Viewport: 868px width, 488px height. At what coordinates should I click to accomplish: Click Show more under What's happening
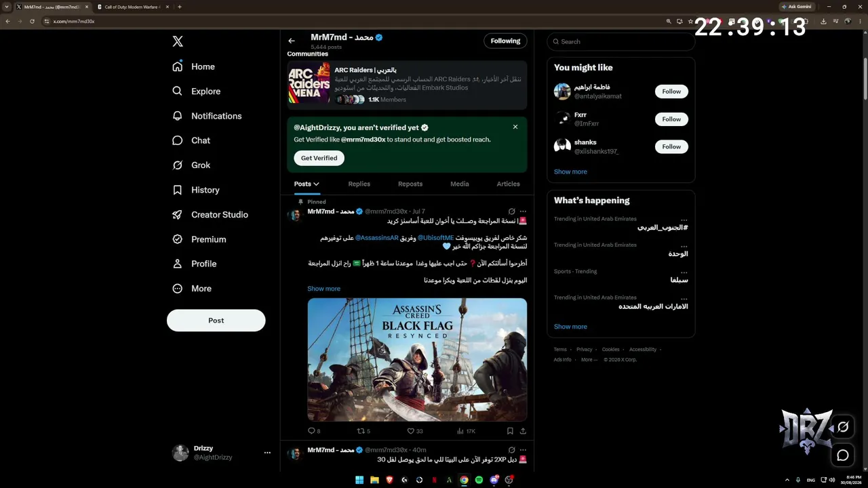pyautogui.click(x=570, y=327)
